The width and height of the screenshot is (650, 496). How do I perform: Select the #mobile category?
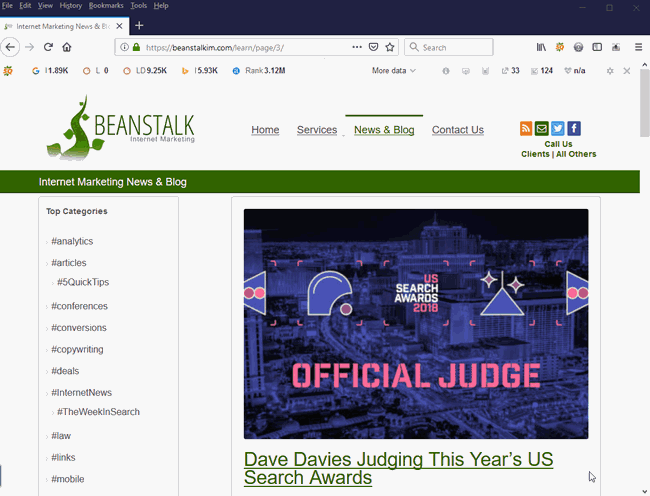tap(68, 479)
